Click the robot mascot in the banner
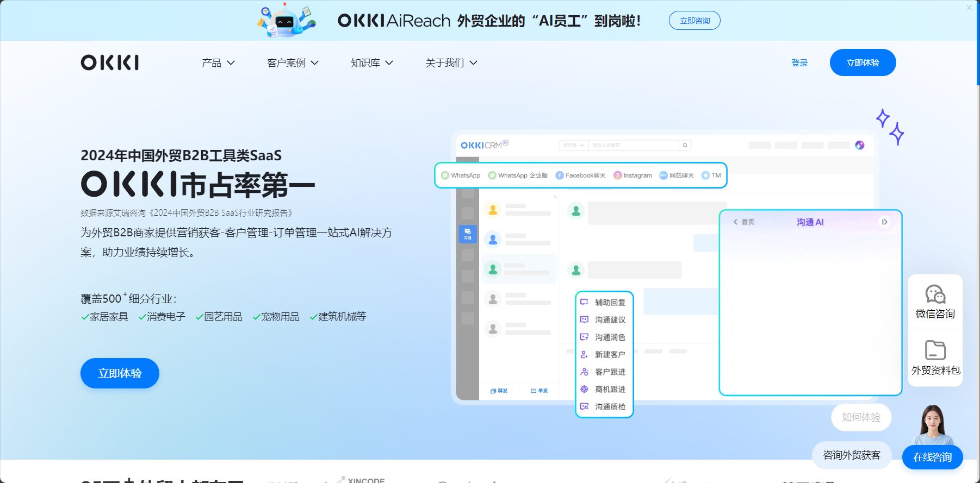The width and height of the screenshot is (980, 483). pos(286,21)
